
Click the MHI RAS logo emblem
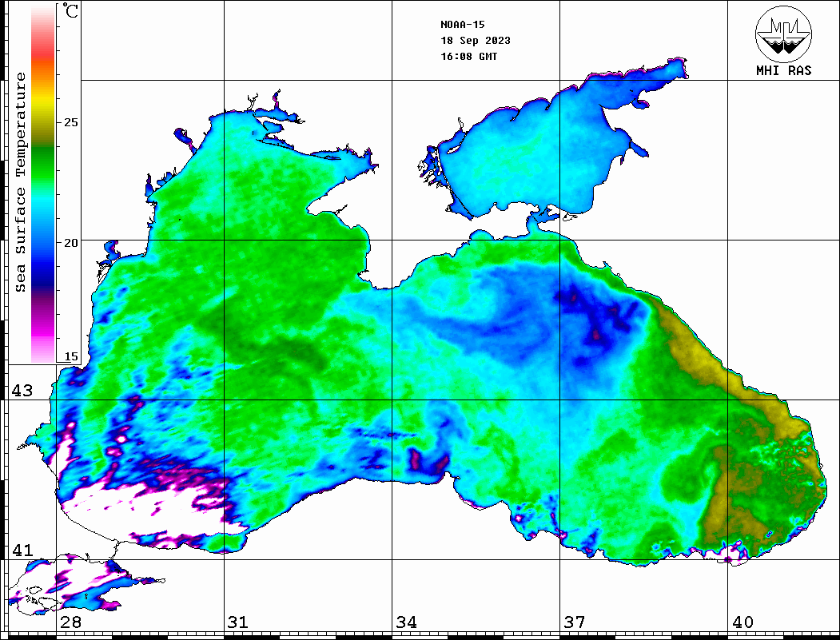point(783,34)
